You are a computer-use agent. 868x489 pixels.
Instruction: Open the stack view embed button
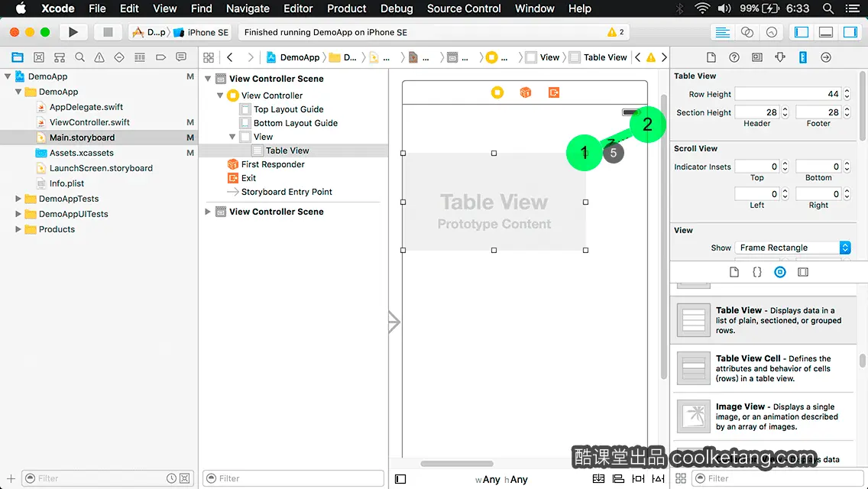click(x=598, y=478)
